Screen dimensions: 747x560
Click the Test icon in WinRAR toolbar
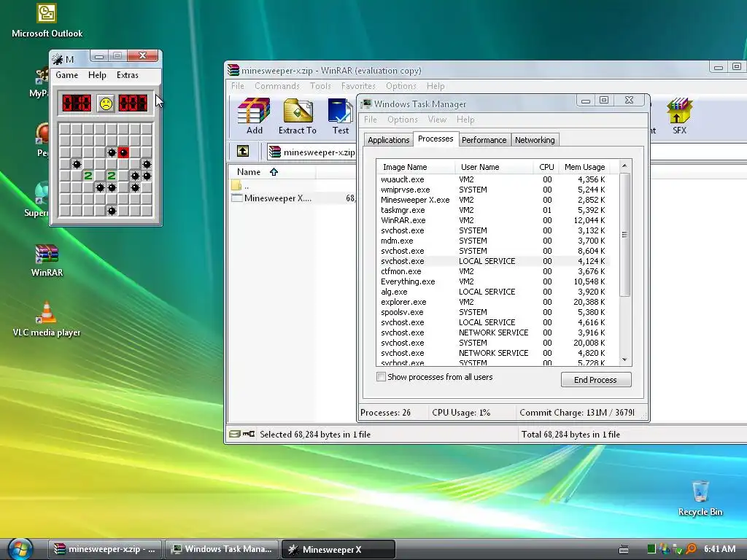pos(340,116)
